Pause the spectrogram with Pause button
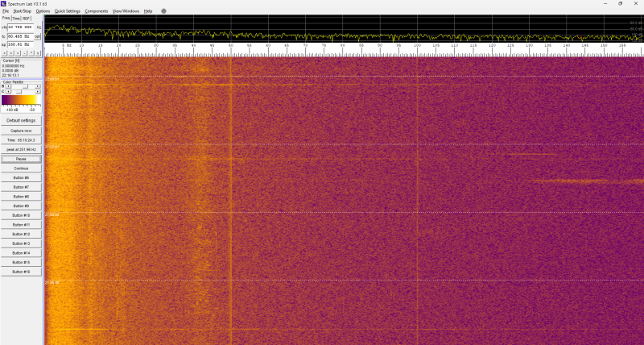Viewport: 644px width, 345px height. click(21, 159)
